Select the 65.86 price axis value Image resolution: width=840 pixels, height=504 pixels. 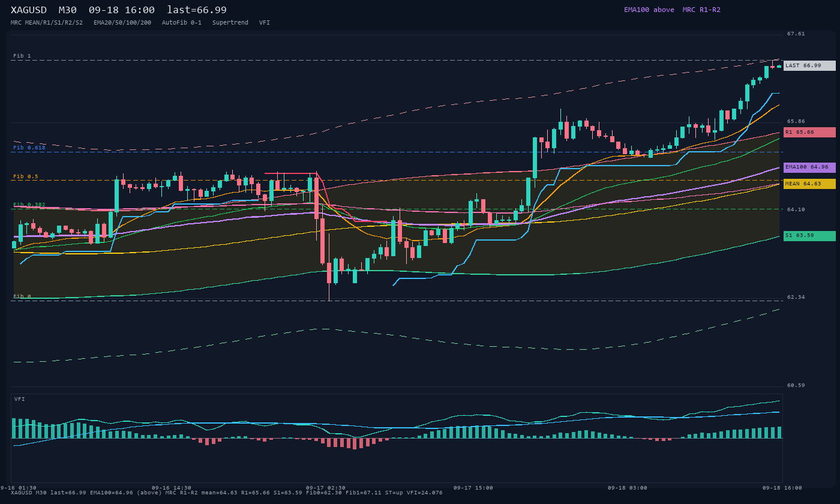coord(796,121)
